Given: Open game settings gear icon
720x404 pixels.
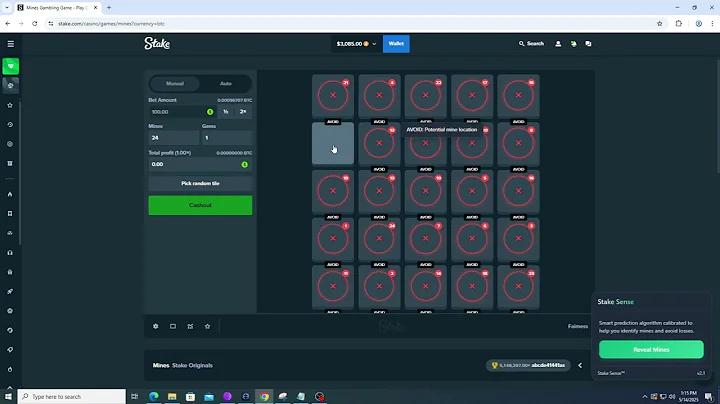Looking at the screenshot, I should [156, 326].
